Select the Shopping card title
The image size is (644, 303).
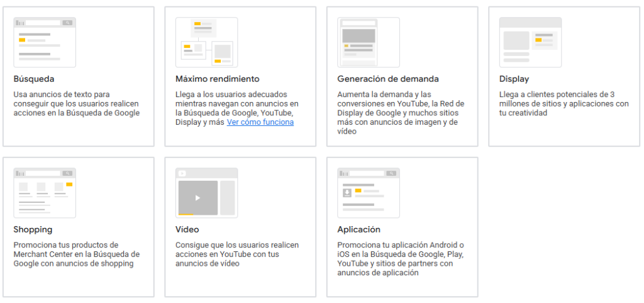pos(33,229)
